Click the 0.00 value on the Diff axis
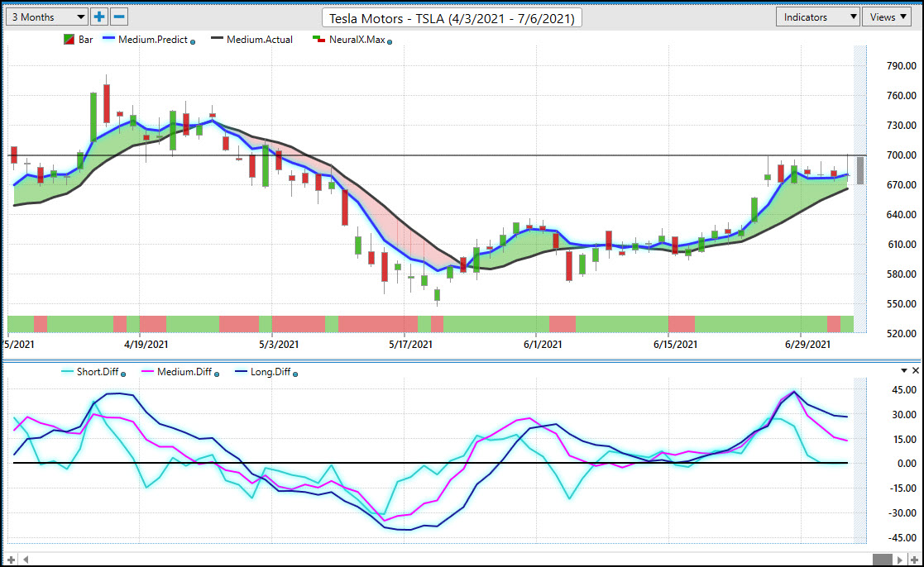The image size is (924, 567). (x=907, y=464)
